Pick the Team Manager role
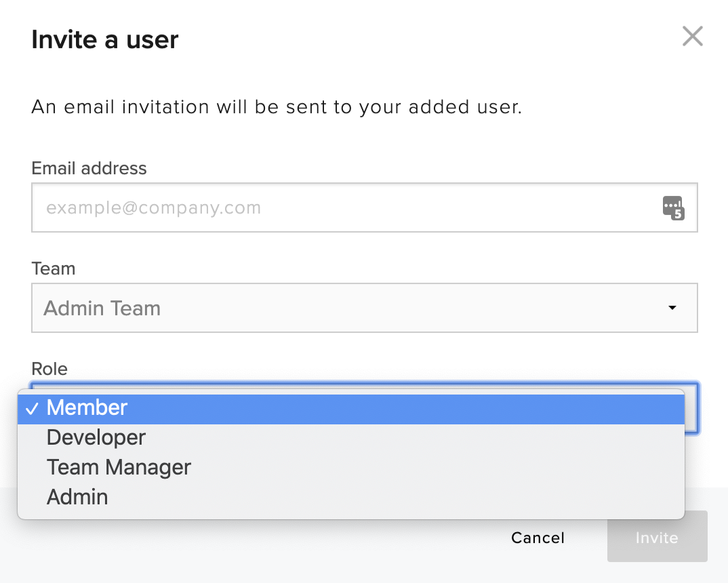 351,468
